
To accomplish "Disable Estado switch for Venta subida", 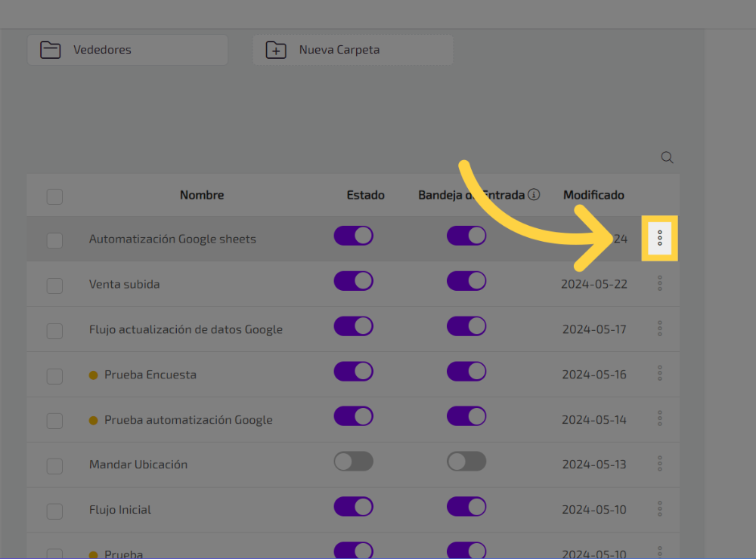I will pyautogui.click(x=353, y=281).
